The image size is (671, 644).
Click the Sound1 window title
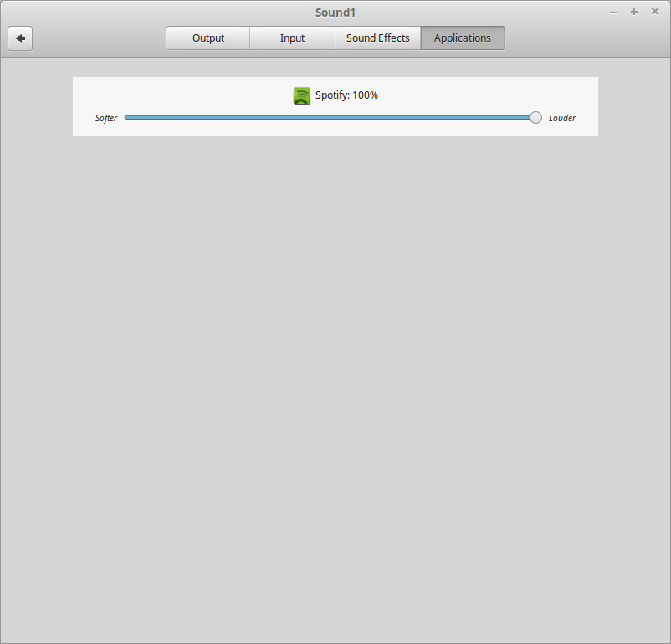click(x=335, y=13)
